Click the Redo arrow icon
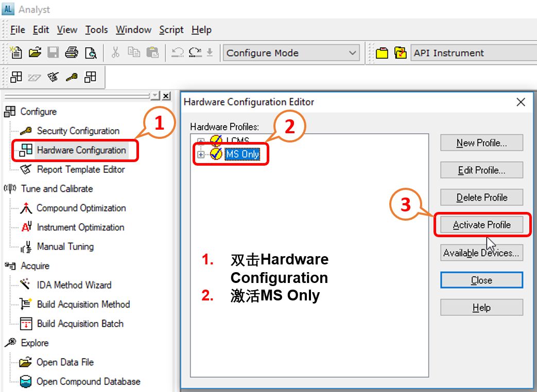 click(x=196, y=52)
